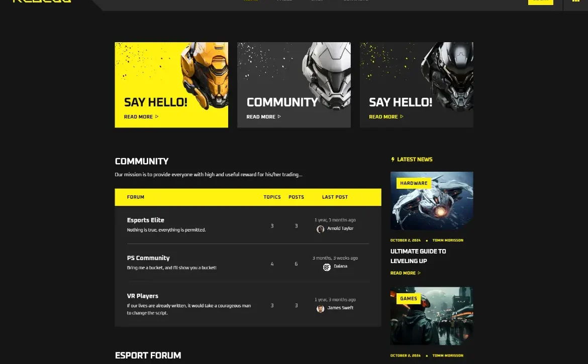Image resolution: width=588 pixels, height=364 pixels.
Task: Select the Games category tag
Action: (409, 298)
